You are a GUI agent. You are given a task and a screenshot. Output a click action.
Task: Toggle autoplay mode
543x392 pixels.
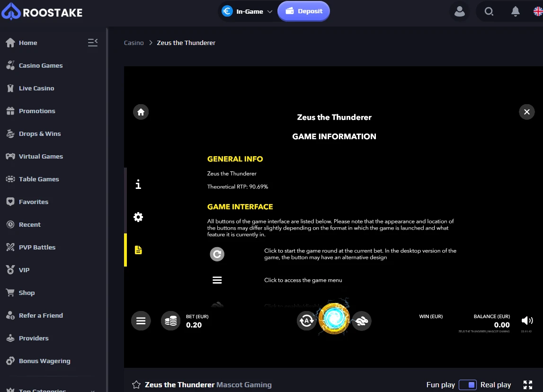click(x=306, y=321)
